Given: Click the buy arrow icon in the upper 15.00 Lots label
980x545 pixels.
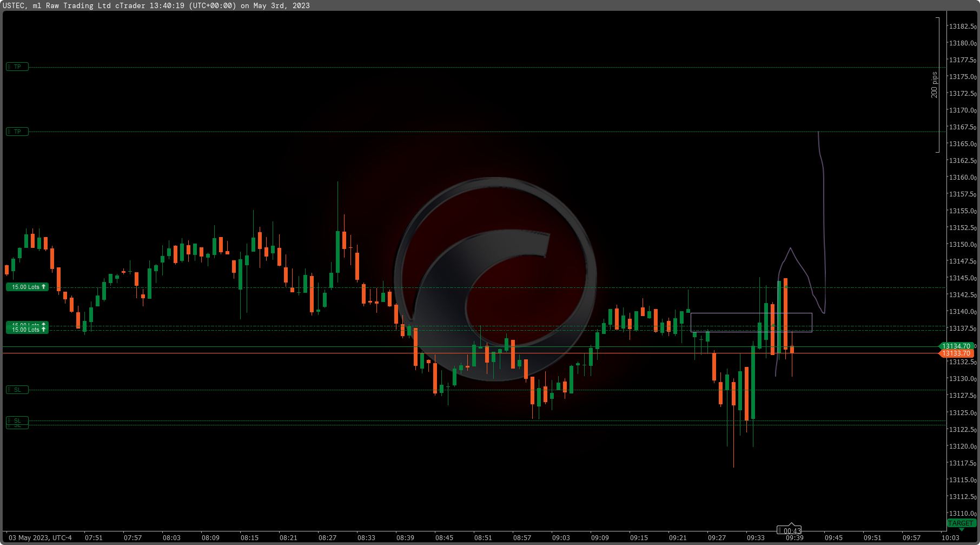Looking at the screenshot, I should click(44, 287).
